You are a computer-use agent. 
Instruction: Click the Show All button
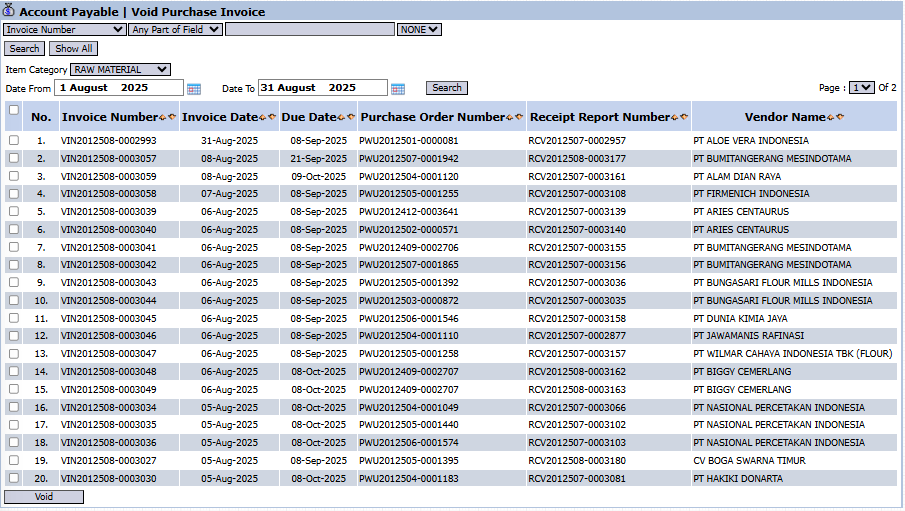(x=73, y=48)
